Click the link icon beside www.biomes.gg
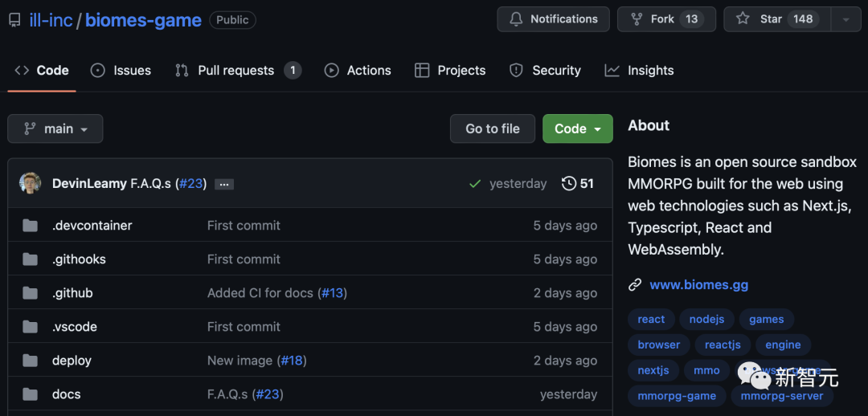This screenshot has height=416, width=868. (x=635, y=285)
